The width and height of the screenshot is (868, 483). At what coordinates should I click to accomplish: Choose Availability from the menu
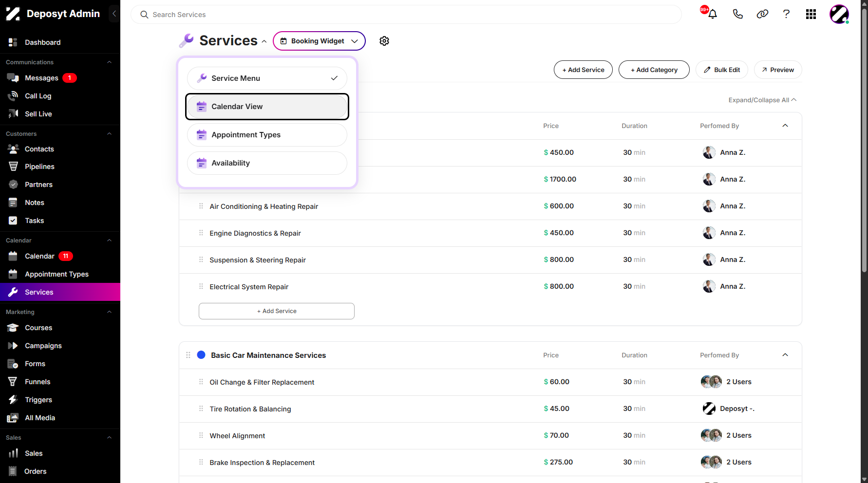pos(267,163)
